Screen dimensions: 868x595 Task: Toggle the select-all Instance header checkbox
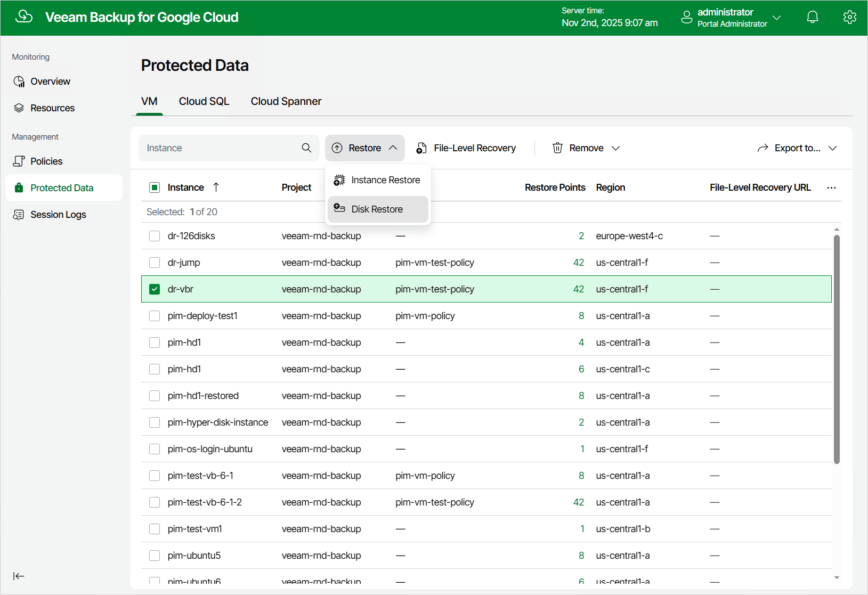[155, 188]
